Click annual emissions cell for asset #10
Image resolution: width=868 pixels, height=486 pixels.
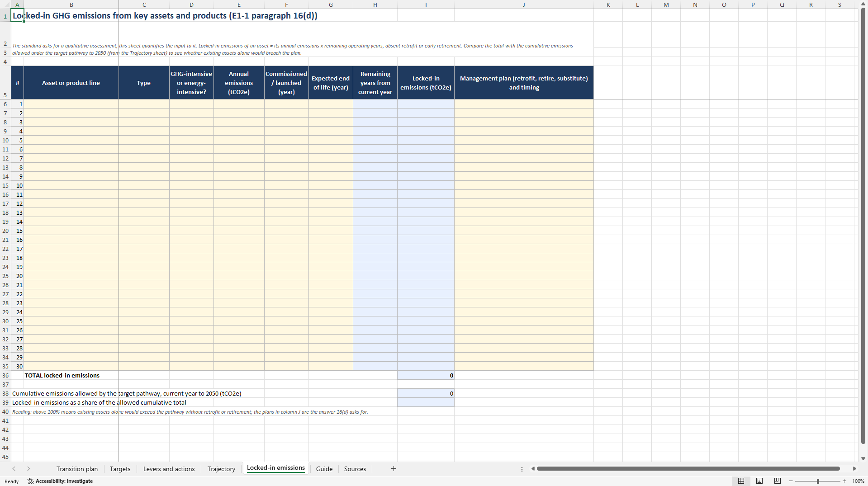pyautogui.click(x=239, y=185)
